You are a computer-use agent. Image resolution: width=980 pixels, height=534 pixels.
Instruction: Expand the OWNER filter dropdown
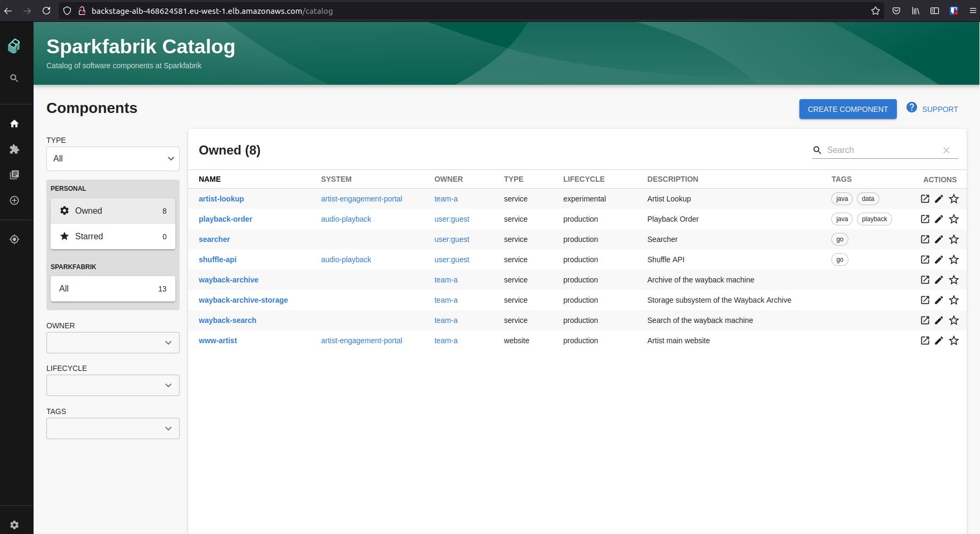click(113, 343)
